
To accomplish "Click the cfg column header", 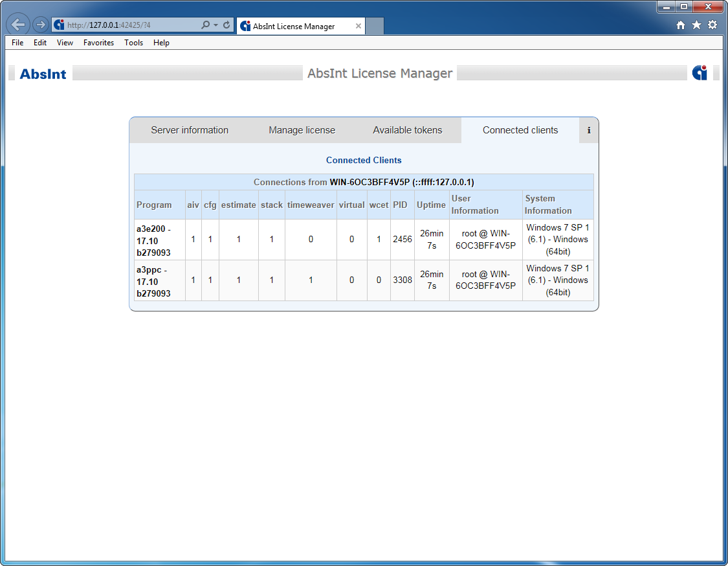I will [x=210, y=205].
